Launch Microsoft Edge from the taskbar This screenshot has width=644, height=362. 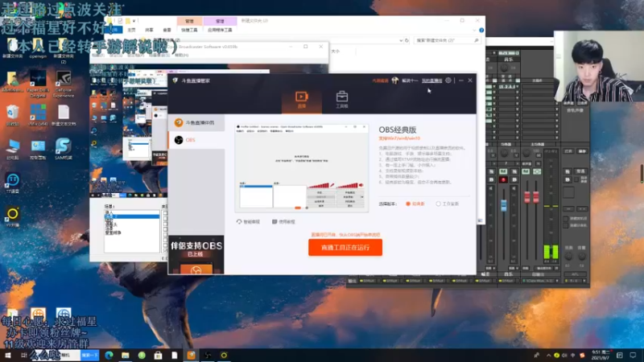coord(109,355)
